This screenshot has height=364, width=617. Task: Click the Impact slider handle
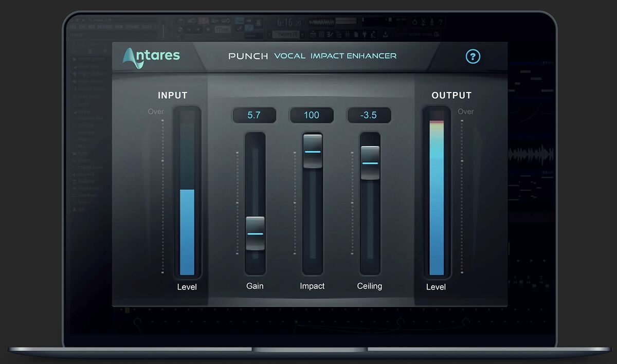(313, 151)
